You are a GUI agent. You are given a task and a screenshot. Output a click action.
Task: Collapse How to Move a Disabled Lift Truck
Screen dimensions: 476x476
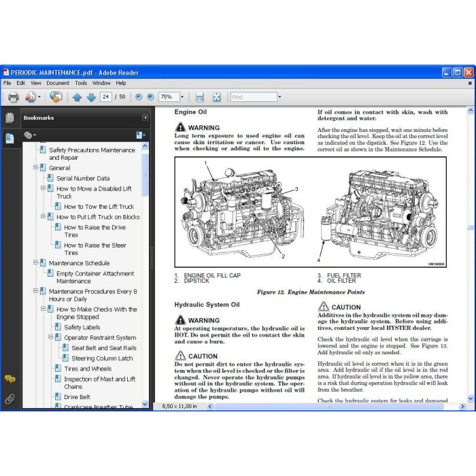(43, 188)
